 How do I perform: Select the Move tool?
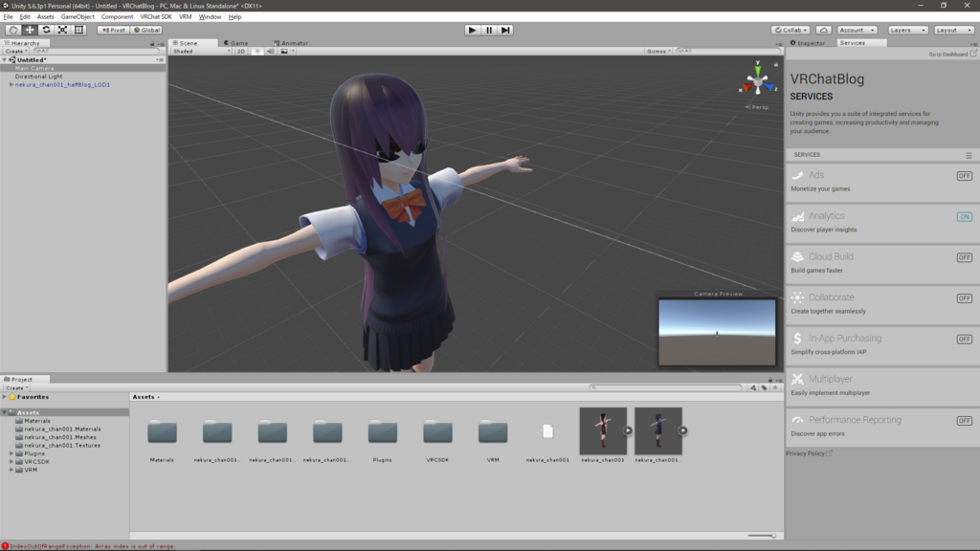click(x=30, y=30)
